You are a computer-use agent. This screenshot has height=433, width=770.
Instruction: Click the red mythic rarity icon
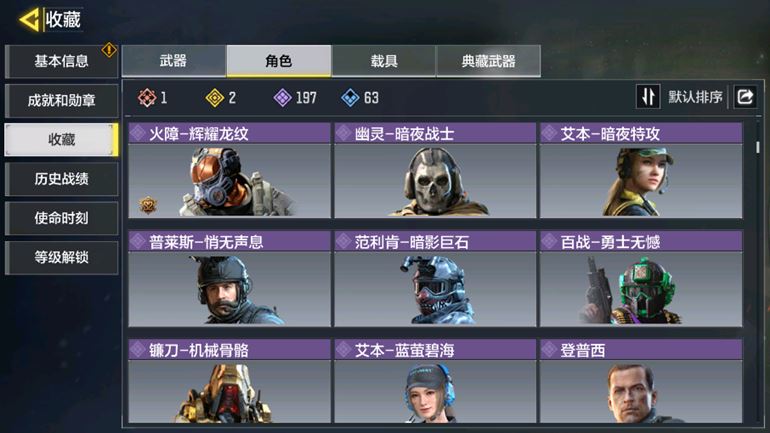click(x=147, y=98)
